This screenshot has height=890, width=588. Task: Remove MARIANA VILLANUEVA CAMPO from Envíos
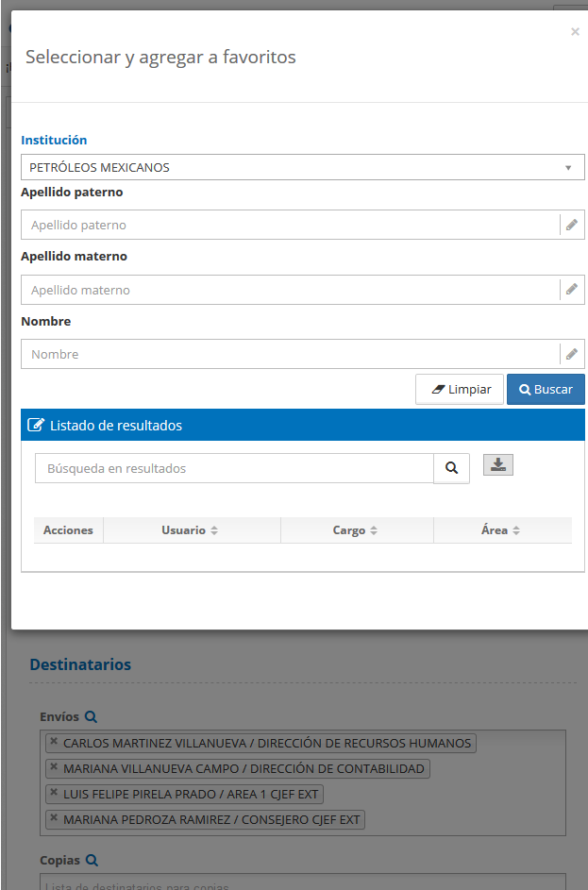pyautogui.click(x=54, y=766)
